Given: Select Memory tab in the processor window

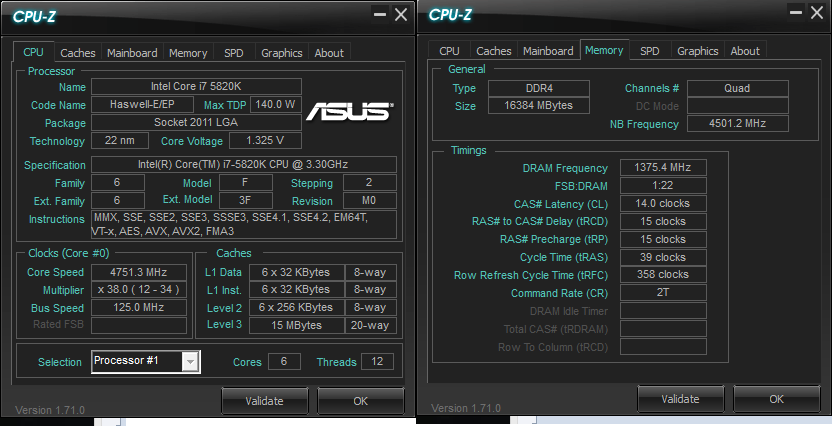Looking at the screenshot, I should coord(188,53).
